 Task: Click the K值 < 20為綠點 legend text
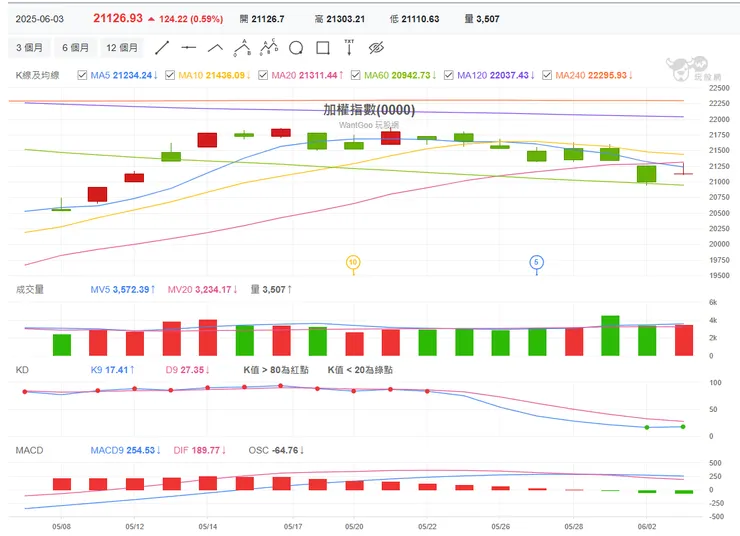(x=360, y=370)
